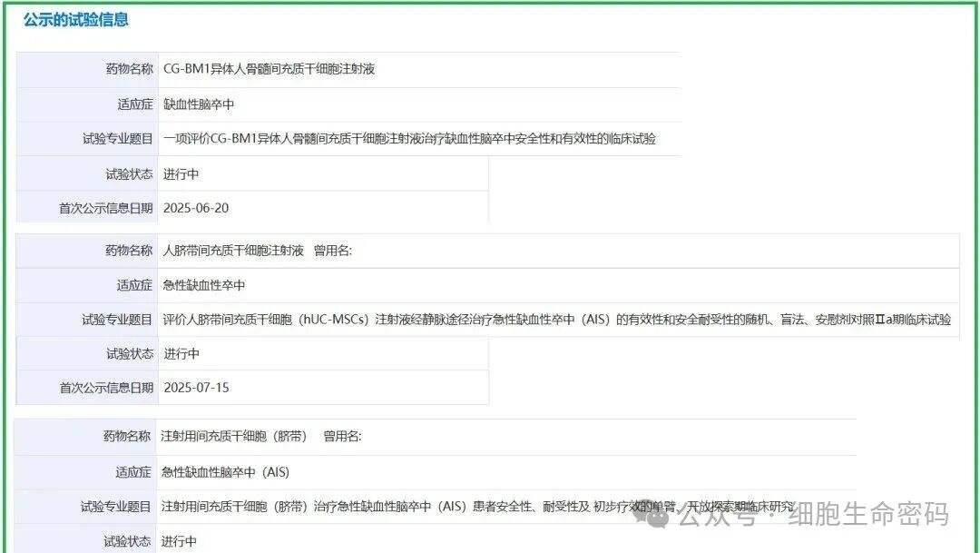
Task: Click the heading 公示的试验信息
Action: pyautogui.click(x=75, y=19)
